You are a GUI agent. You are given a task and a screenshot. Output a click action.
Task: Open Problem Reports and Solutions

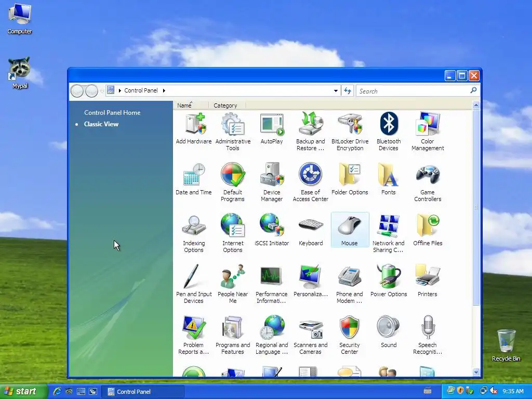[x=194, y=335]
